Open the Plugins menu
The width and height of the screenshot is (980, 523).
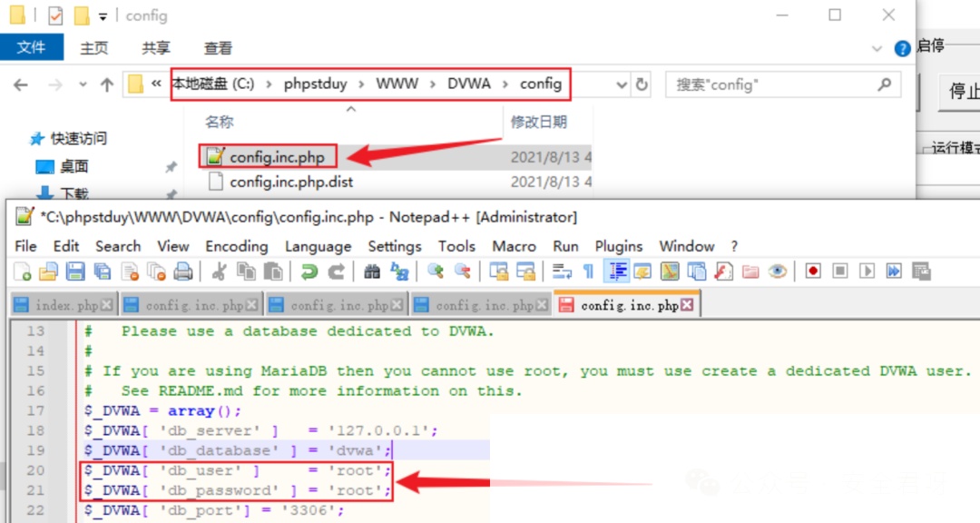(619, 246)
